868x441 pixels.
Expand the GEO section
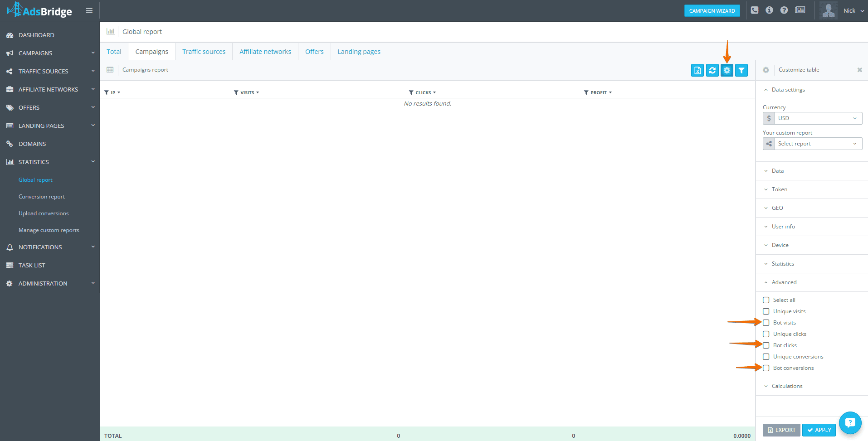coord(812,208)
